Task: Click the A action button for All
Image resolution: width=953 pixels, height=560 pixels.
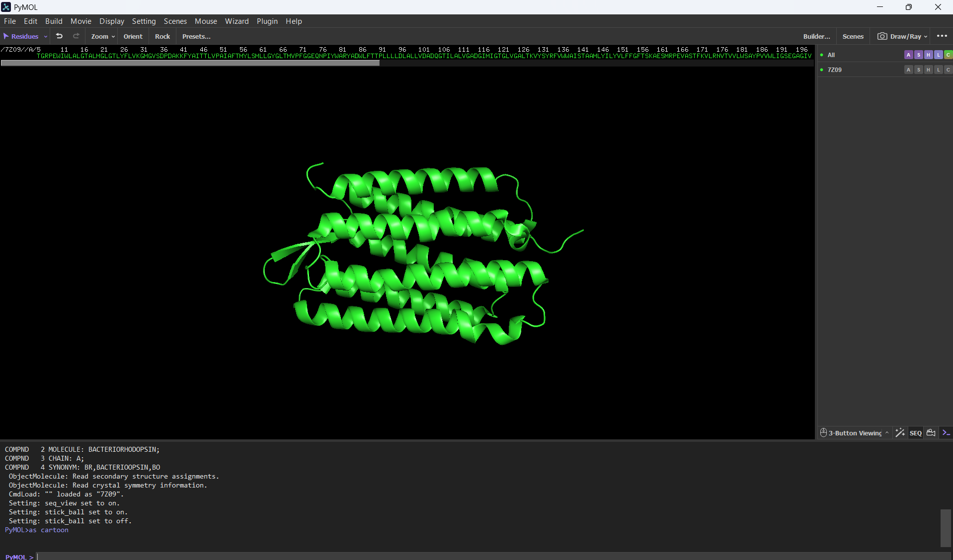Action: (x=908, y=55)
